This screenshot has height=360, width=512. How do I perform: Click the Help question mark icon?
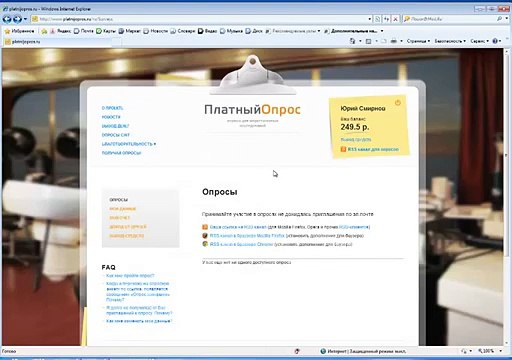click(x=495, y=41)
